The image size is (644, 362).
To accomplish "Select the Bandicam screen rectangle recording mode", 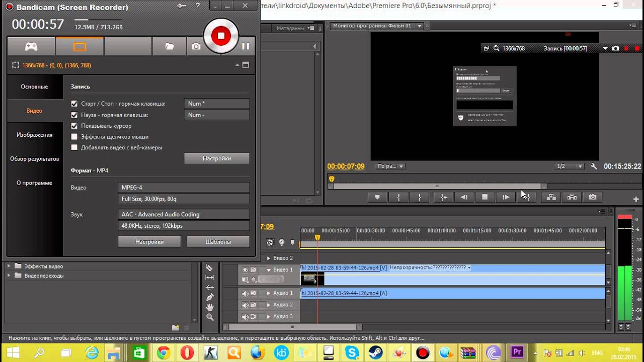I will (79, 46).
